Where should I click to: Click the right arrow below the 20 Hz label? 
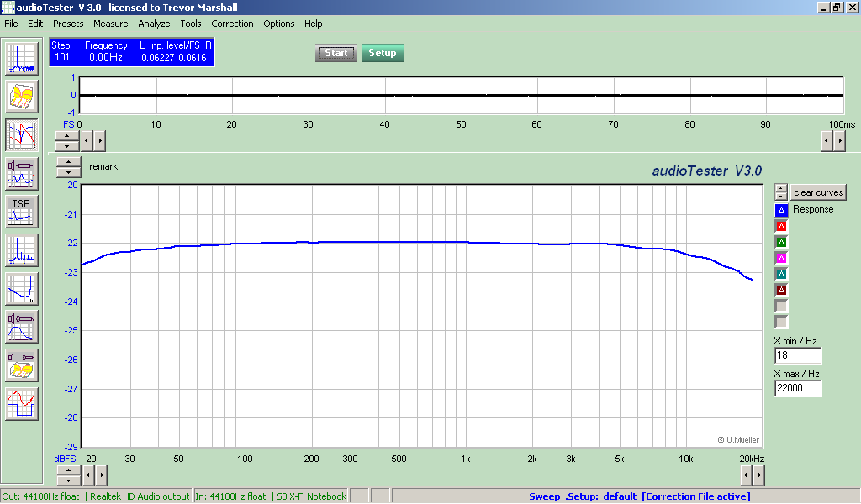[x=102, y=475]
